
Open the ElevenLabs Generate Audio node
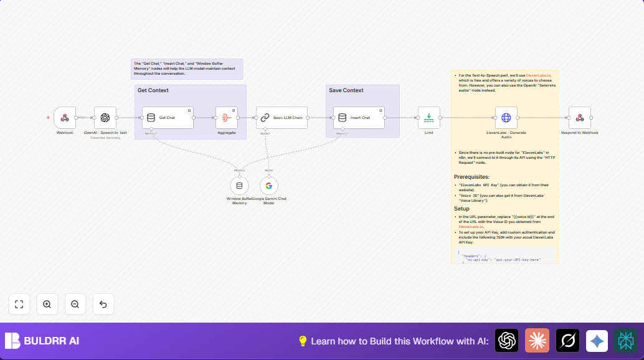point(506,118)
